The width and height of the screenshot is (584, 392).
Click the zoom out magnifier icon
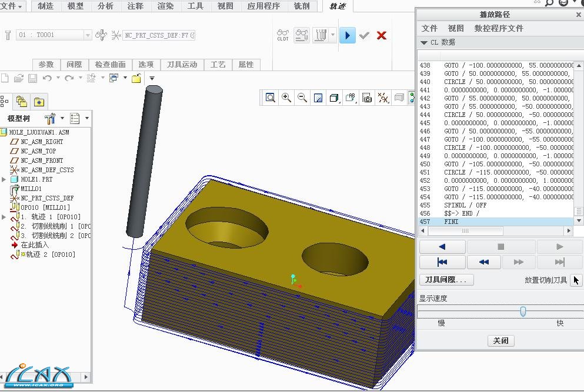coord(302,98)
